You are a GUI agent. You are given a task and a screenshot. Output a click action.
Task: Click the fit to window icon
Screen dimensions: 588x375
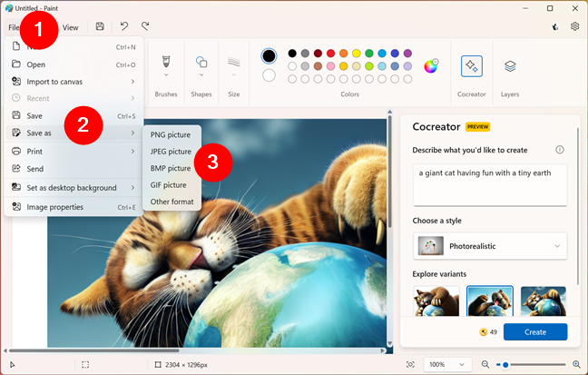tap(410, 364)
